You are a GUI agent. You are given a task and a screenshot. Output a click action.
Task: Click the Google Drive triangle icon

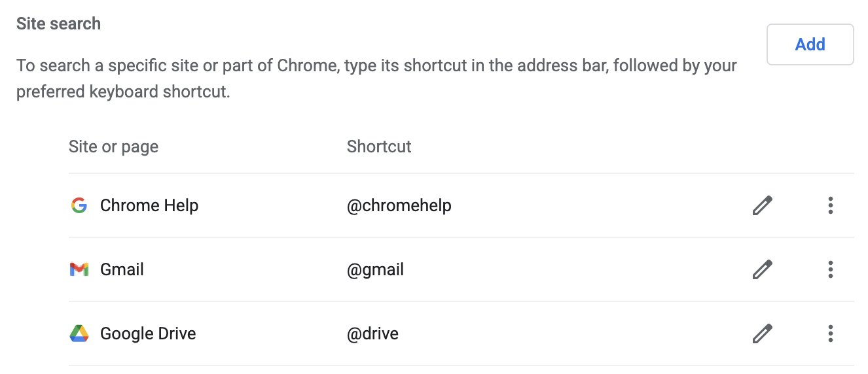79,333
